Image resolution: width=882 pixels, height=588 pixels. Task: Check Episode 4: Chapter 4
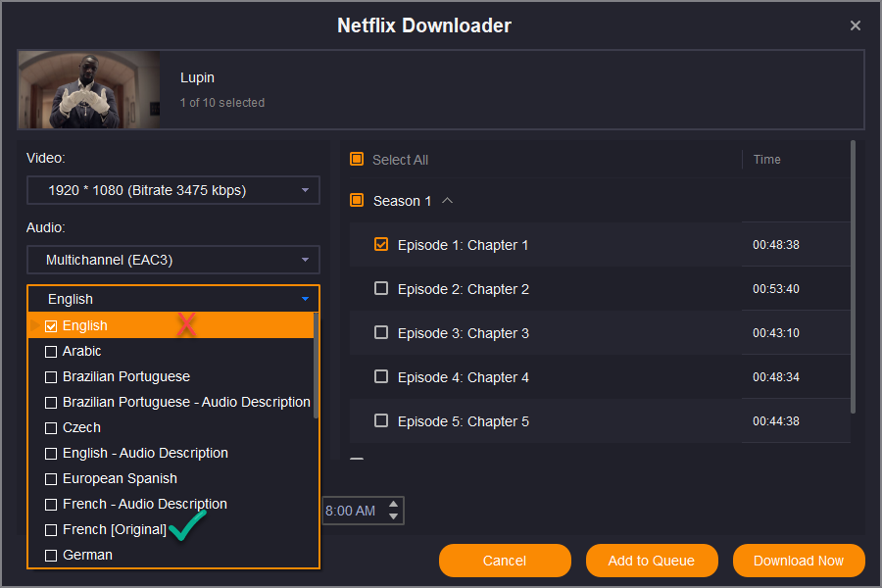[381, 376]
